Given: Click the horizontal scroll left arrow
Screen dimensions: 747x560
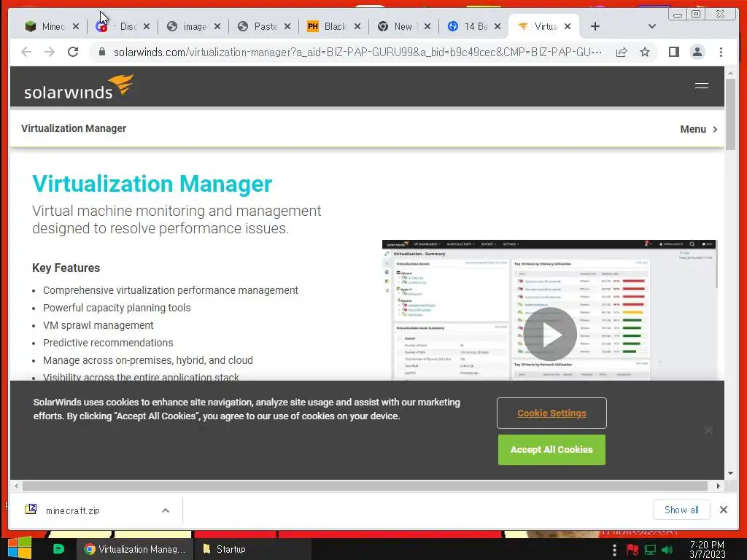Looking at the screenshot, I should click(16, 486).
